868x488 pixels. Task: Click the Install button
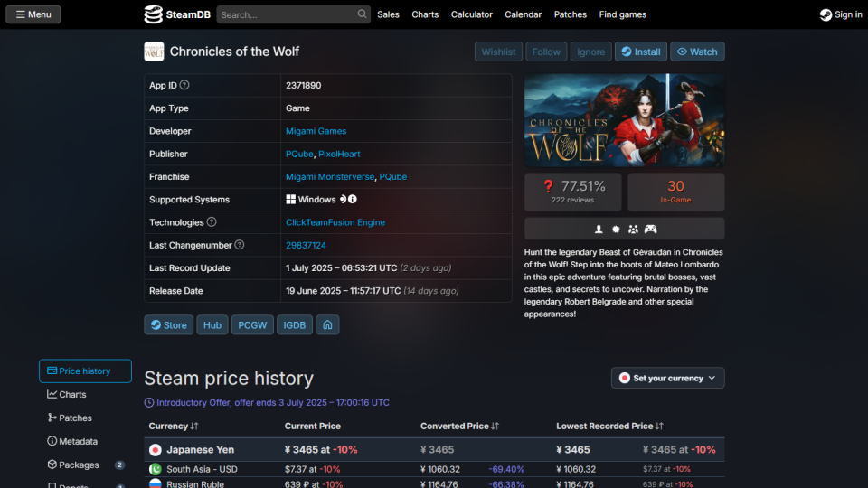click(640, 52)
